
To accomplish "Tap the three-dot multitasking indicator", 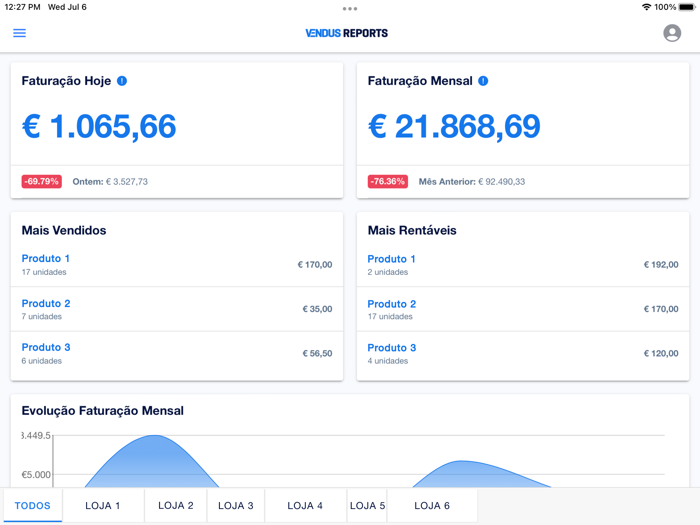I will (350, 8).
